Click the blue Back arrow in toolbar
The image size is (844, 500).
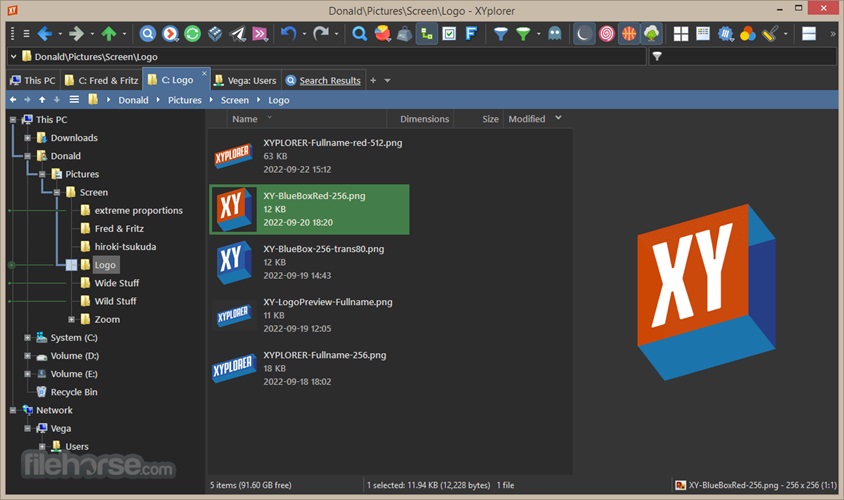pyautogui.click(x=44, y=34)
